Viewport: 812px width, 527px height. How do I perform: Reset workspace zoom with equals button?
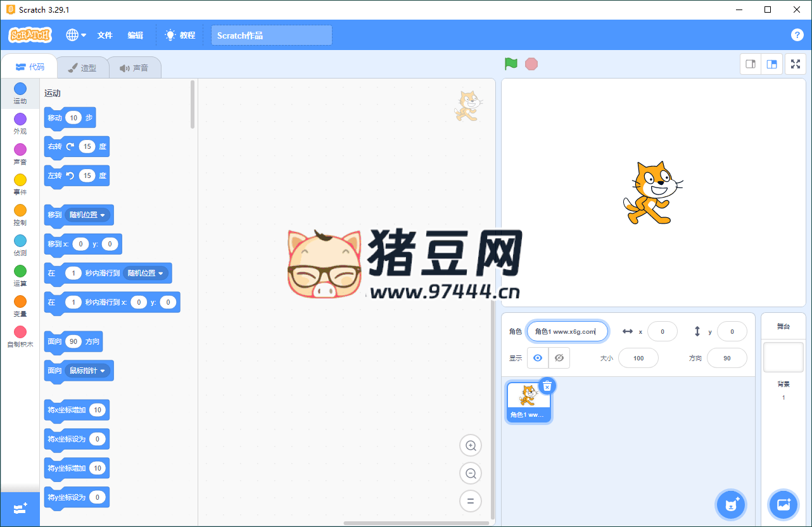tap(471, 501)
